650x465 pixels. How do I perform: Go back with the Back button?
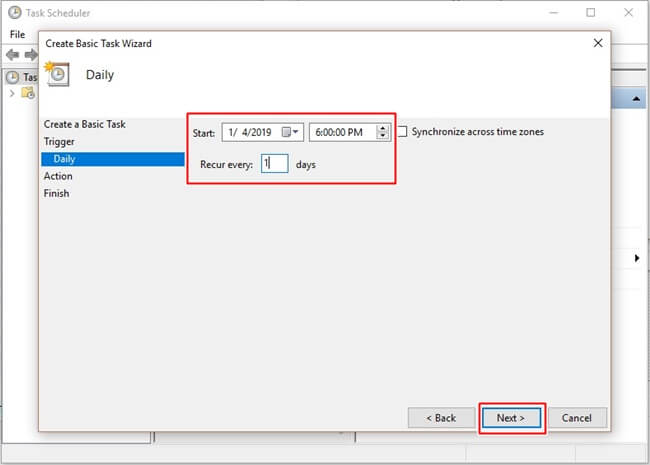[441, 418]
